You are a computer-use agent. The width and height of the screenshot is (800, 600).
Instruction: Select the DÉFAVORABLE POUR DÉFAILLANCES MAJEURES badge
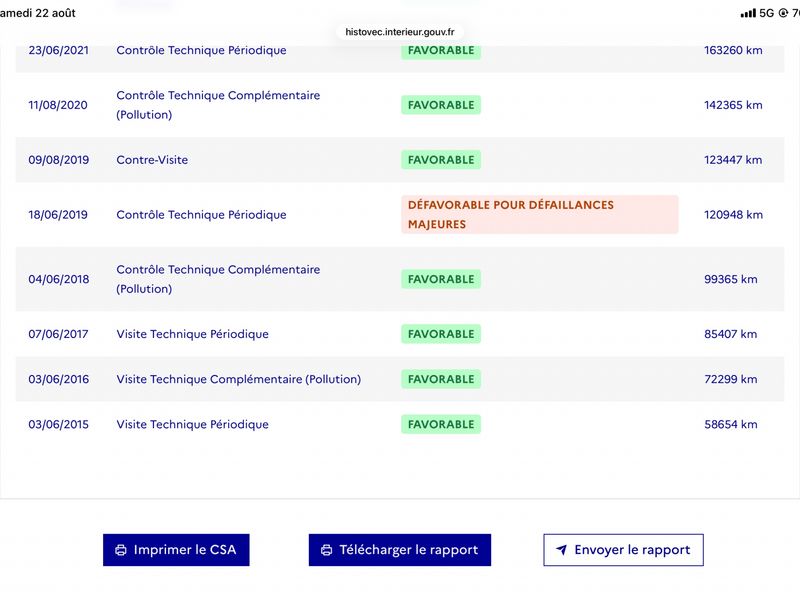[540, 214]
